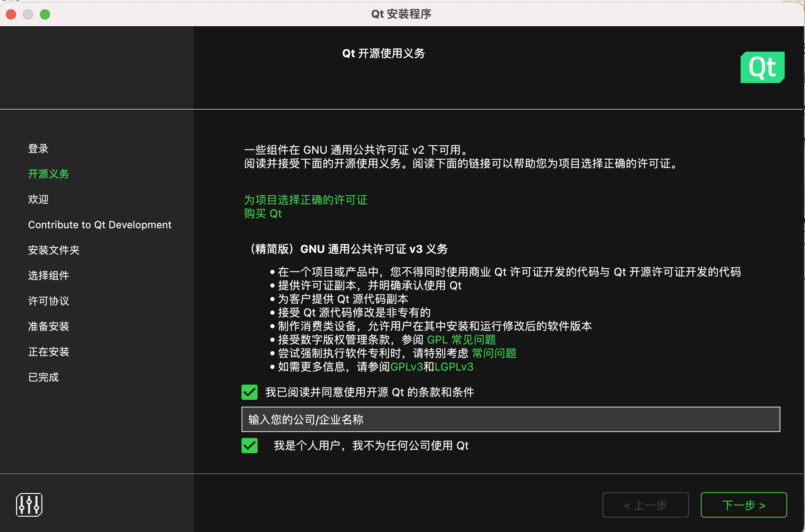Click the green Qt logo

click(762, 67)
